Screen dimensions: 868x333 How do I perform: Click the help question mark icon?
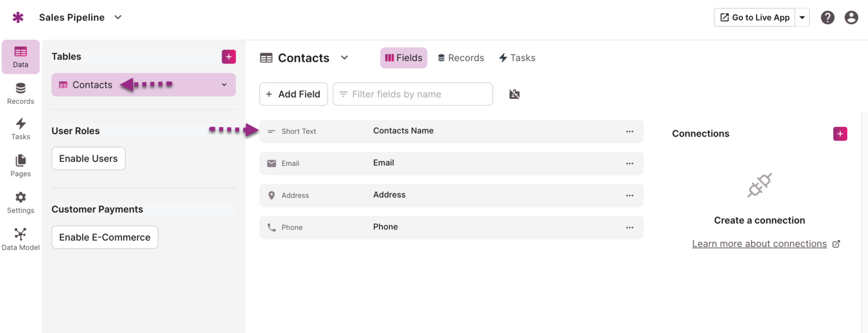827,17
